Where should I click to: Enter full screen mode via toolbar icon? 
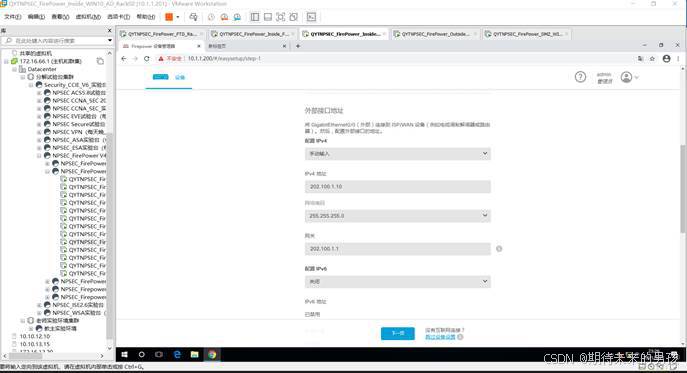(x=280, y=17)
